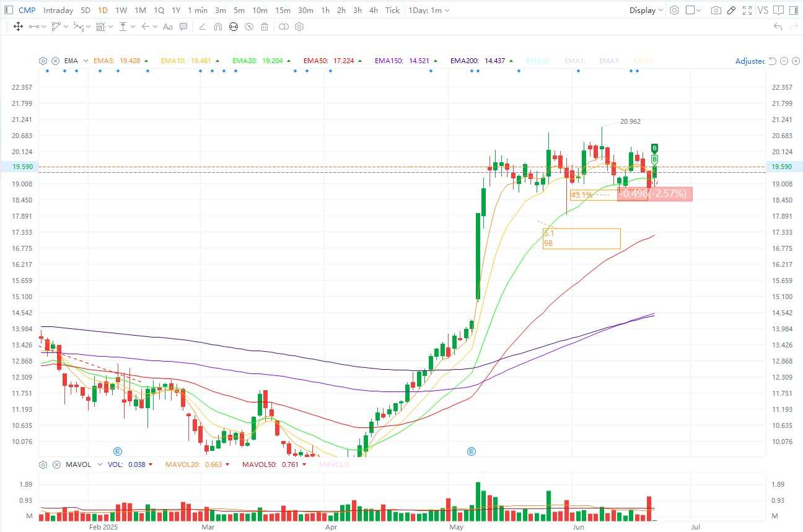Image resolution: width=803 pixels, height=532 pixels.
Task: Toggle the right sidebar panel
Action: click(x=794, y=11)
